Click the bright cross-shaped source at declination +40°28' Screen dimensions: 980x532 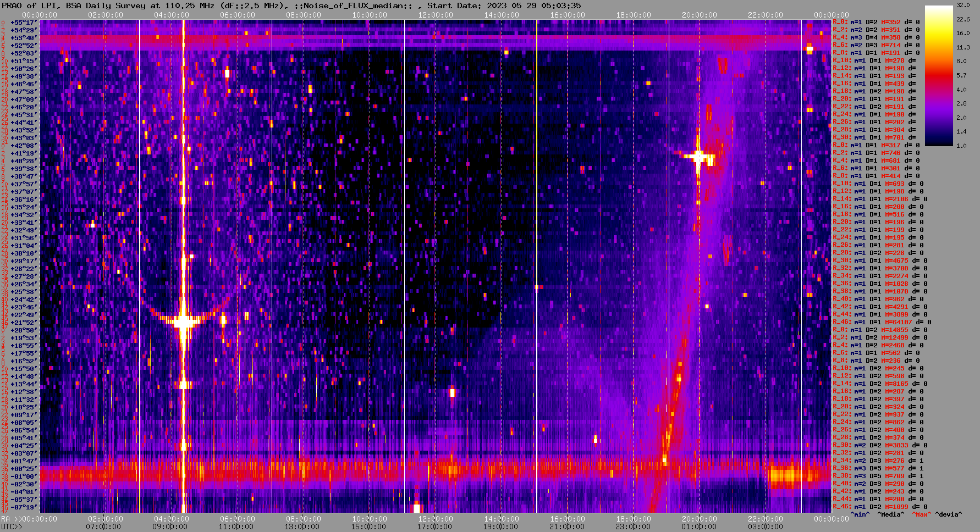pos(698,157)
